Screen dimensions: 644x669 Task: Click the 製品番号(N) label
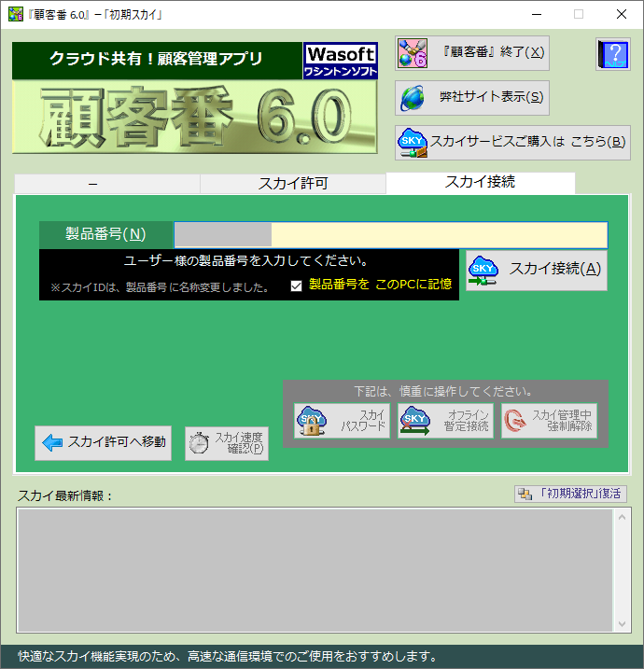point(105,234)
